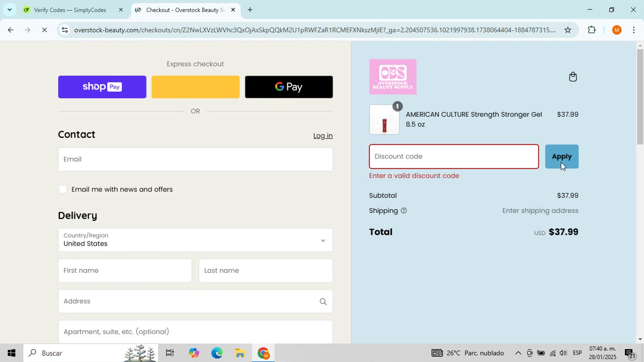Open Task View in the taskbar

click(x=170, y=353)
